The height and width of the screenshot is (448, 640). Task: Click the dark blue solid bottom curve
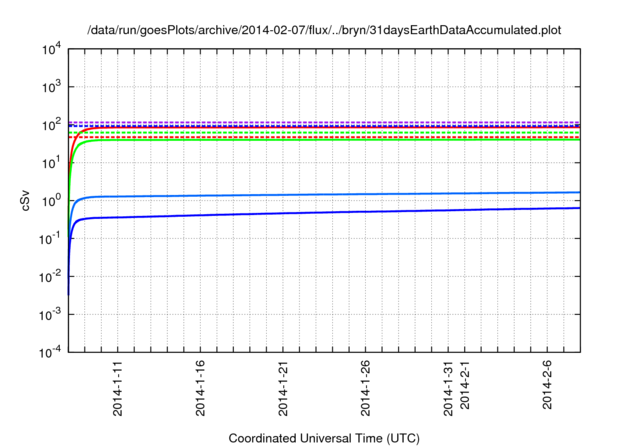(324, 214)
